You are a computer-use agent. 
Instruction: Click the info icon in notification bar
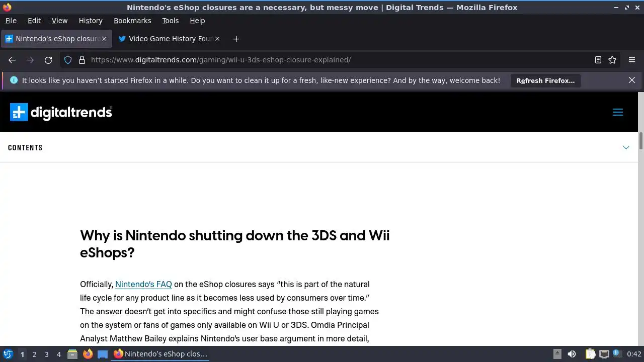click(x=14, y=80)
